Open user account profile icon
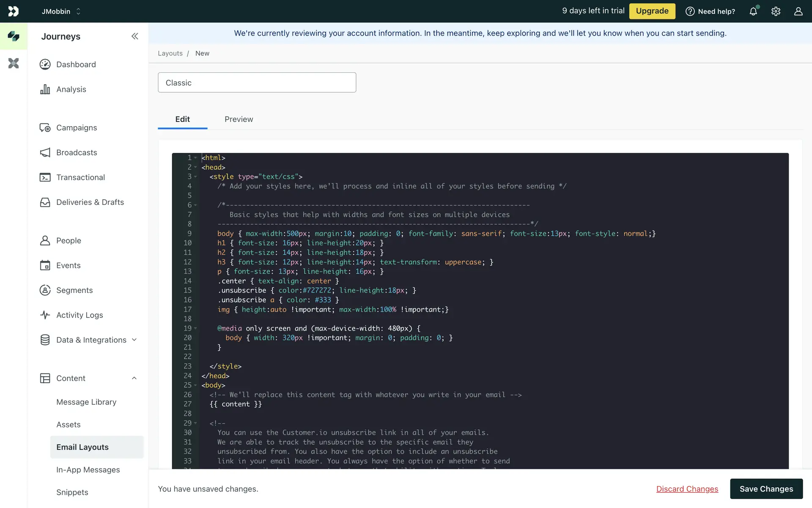812x508 pixels. click(798, 11)
